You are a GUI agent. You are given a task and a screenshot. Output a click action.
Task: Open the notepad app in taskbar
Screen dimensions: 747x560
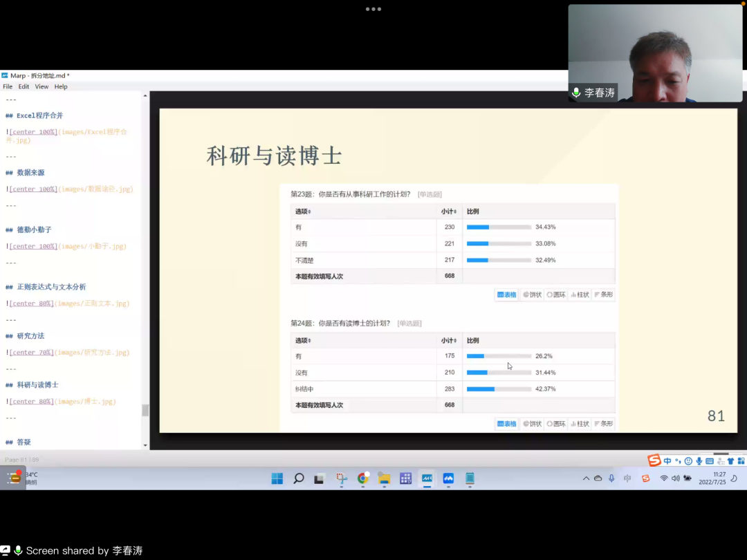click(470, 478)
